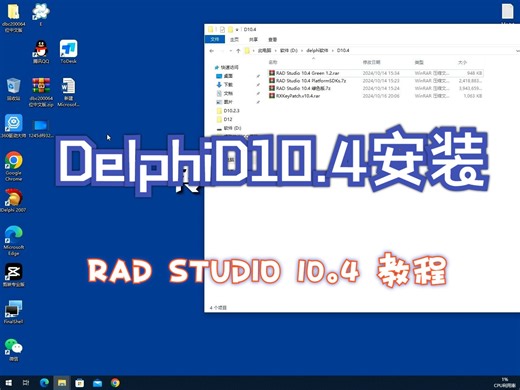
Task: Open the FinalShell desktop shortcut
Action: (x=14, y=312)
